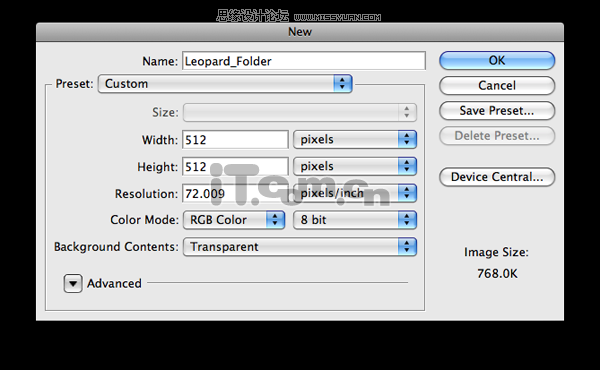The height and width of the screenshot is (370, 600).
Task: Click the Preset dropdown arrow stepper
Action: [x=342, y=84]
